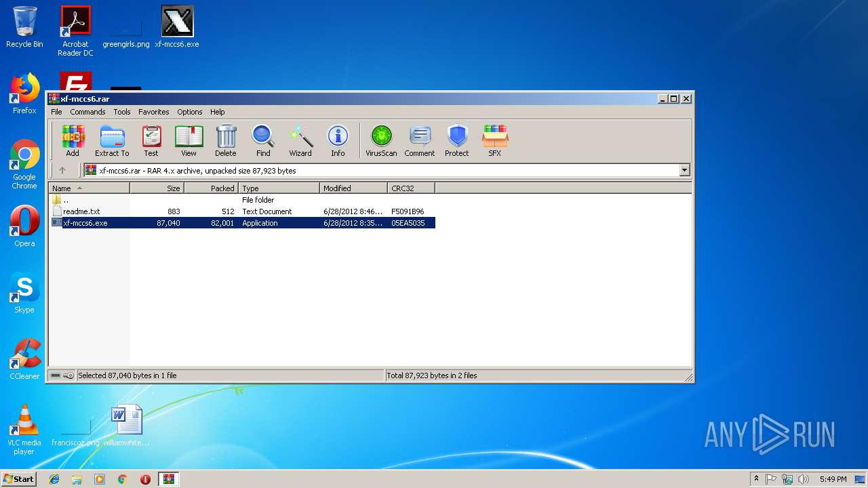The height and width of the screenshot is (488, 868).
Task: Sort files by Modified column
Action: [x=353, y=188]
